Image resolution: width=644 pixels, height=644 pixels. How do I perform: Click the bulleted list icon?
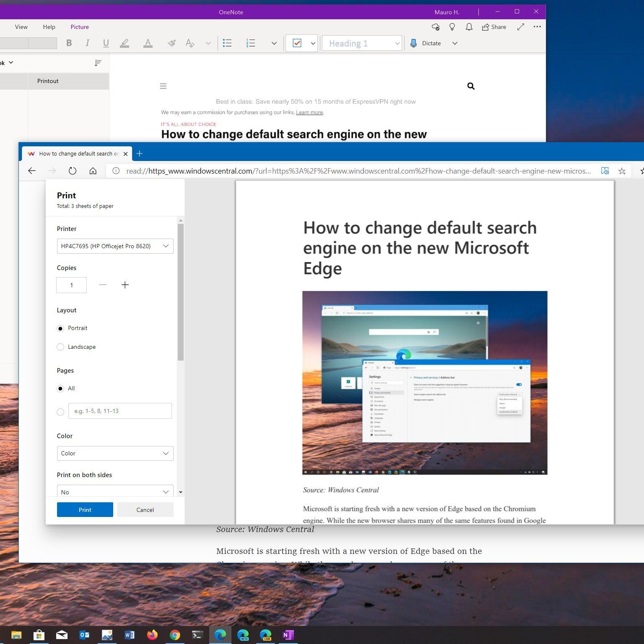point(227,43)
